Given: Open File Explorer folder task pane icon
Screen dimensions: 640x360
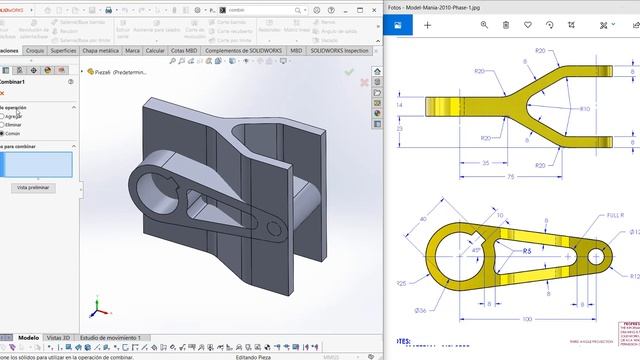Looking at the screenshot, I should 377,93.
